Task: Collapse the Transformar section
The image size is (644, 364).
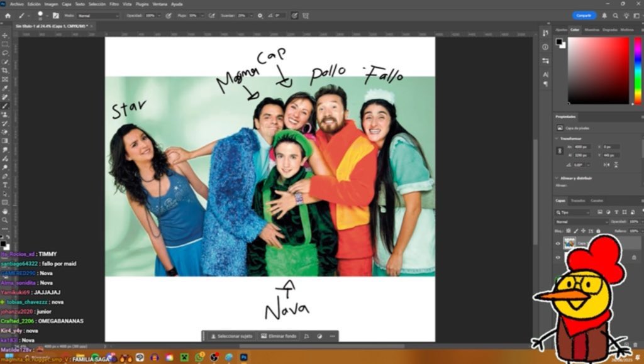Action: tap(557, 139)
